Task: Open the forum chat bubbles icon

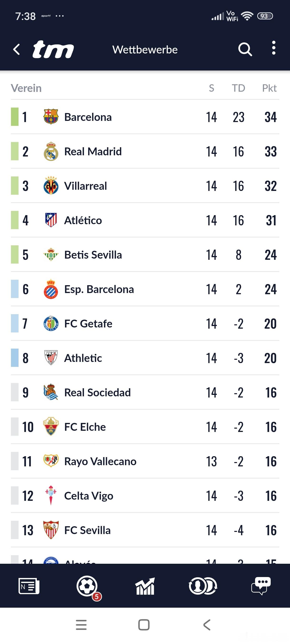Action: tap(261, 586)
